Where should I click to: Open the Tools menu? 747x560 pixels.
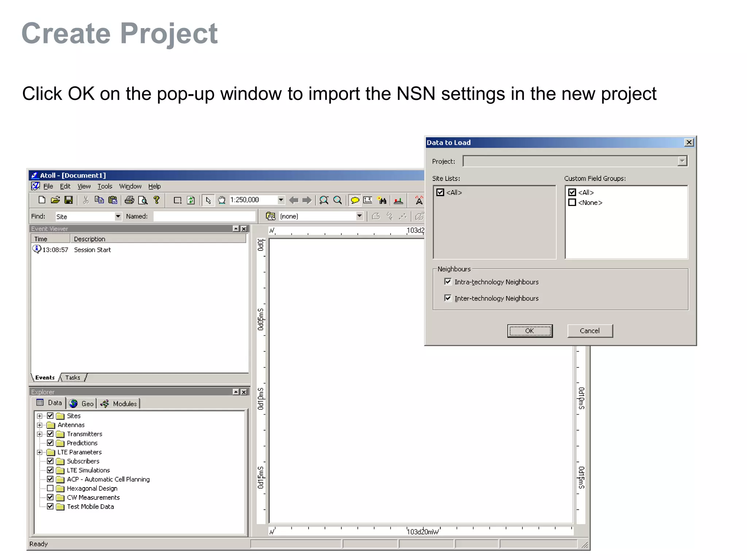coord(105,186)
